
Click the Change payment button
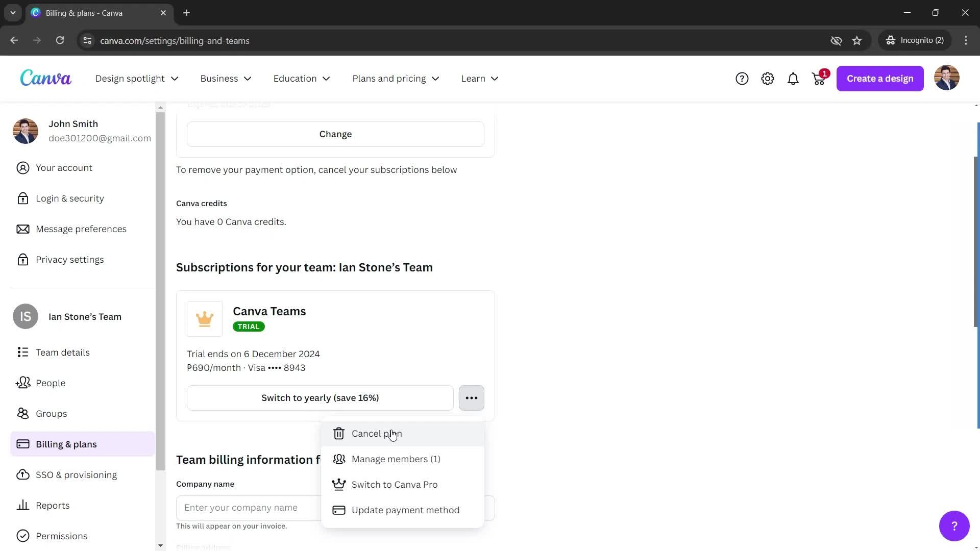[x=335, y=134]
